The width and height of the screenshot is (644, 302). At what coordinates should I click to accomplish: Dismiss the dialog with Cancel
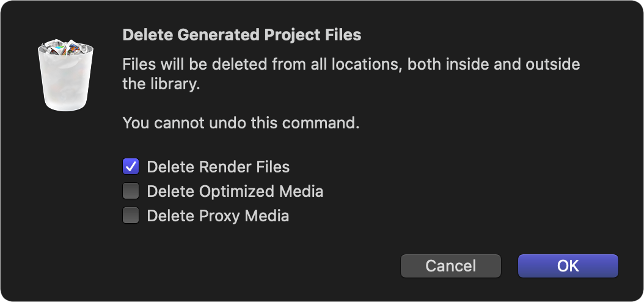tap(450, 266)
